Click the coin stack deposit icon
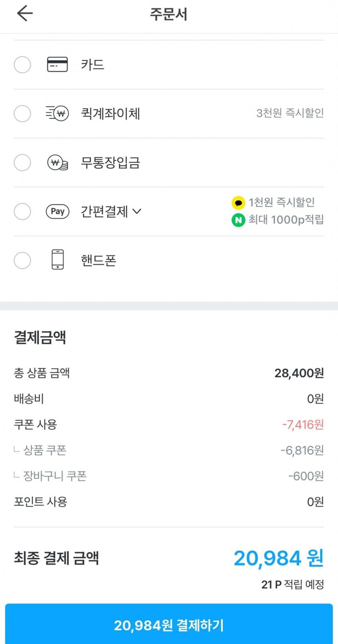The width and height of the screenshot is (338, 644). pos(57,163)
